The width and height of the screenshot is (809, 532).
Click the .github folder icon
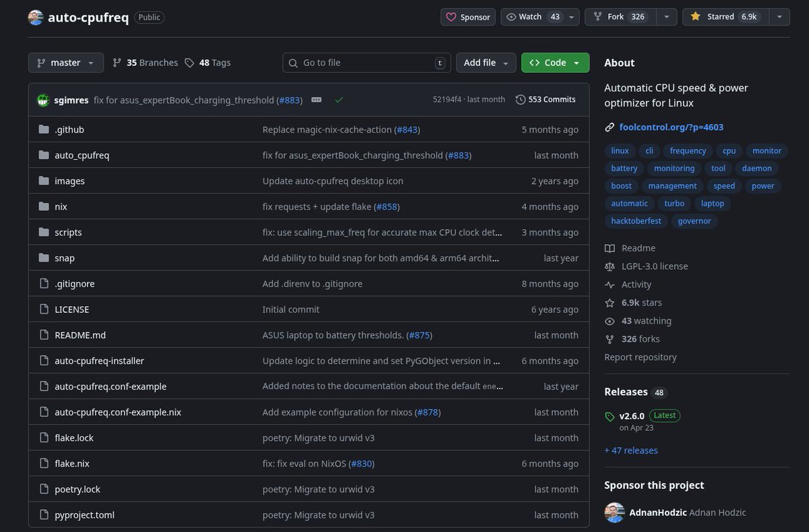pos(44,129)
